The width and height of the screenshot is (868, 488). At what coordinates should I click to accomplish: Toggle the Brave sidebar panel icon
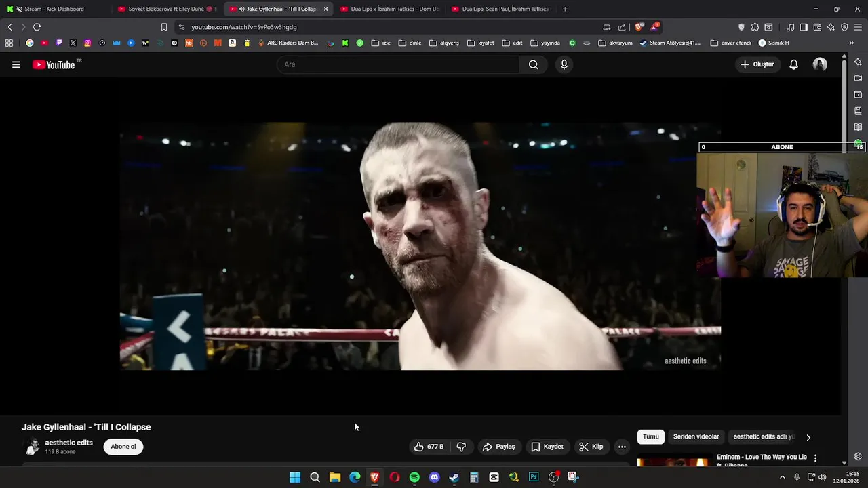pos(804,27)
